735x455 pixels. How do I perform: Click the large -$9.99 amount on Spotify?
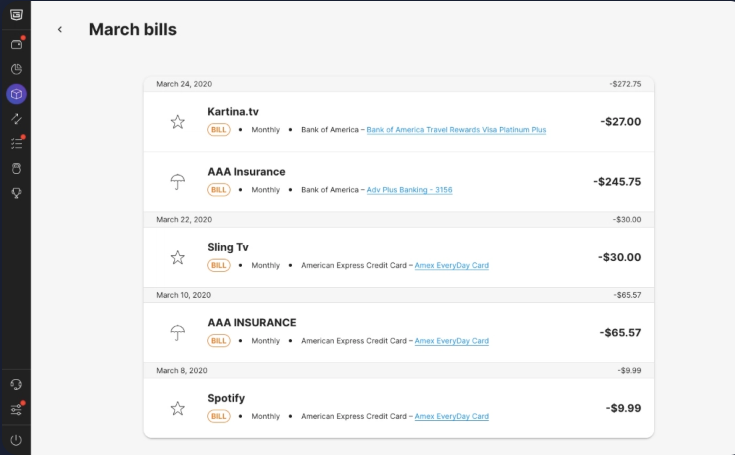(623, 408)
